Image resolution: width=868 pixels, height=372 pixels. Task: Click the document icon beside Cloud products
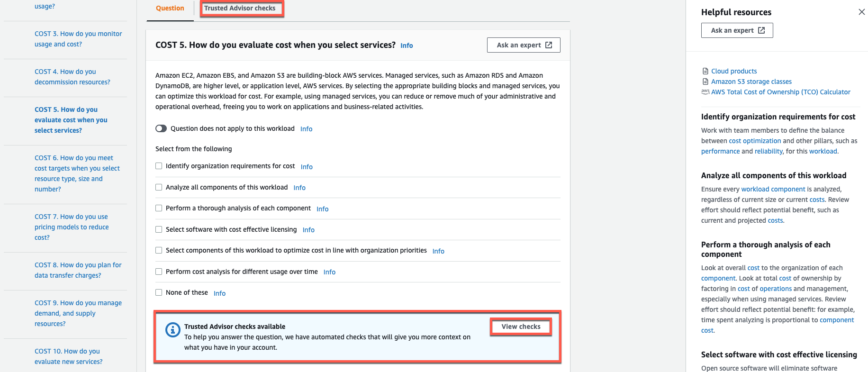click(x=705, y=71)
